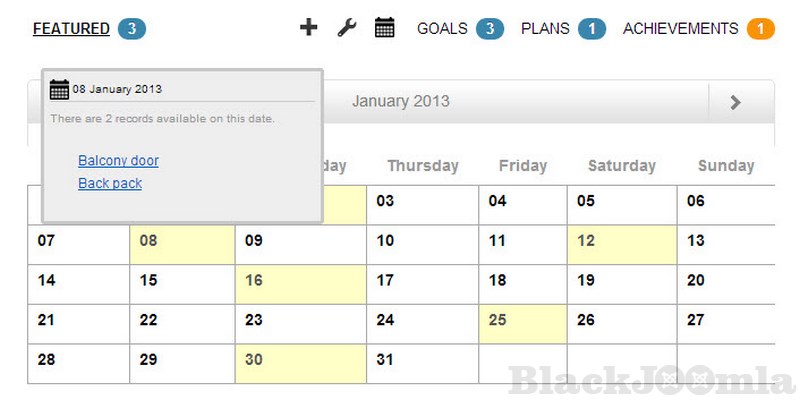Image resolution: width=800 pixels, height=400 pixels.
Task: Open the Balcony door record link
Action: 118,160
